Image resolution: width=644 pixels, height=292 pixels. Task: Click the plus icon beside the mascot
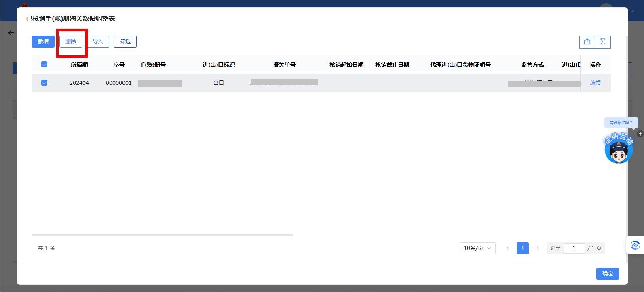point(640,134)
